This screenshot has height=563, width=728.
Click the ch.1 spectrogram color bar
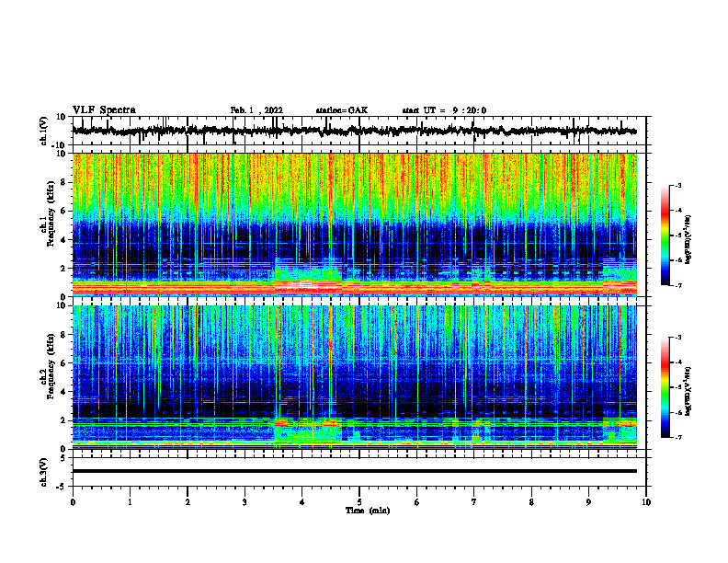(x=665, y=236)
